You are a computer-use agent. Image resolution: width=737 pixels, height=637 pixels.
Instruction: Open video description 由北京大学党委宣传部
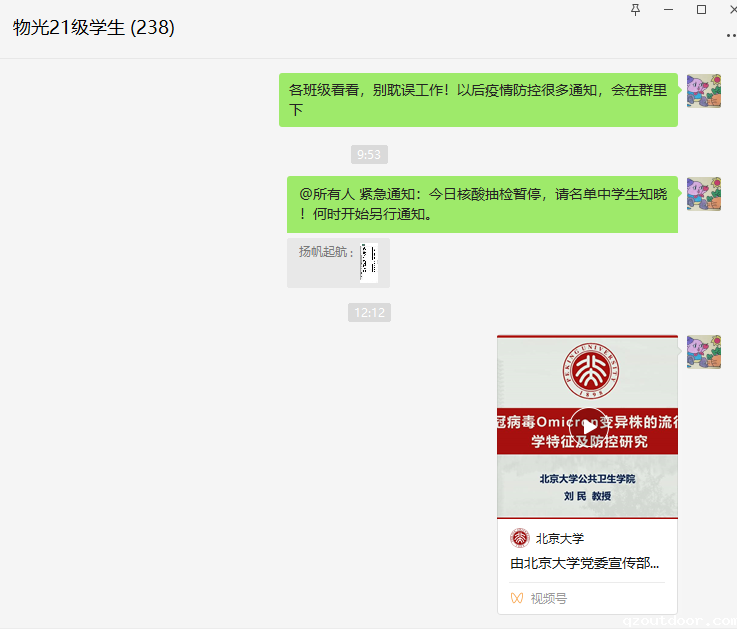585,563
